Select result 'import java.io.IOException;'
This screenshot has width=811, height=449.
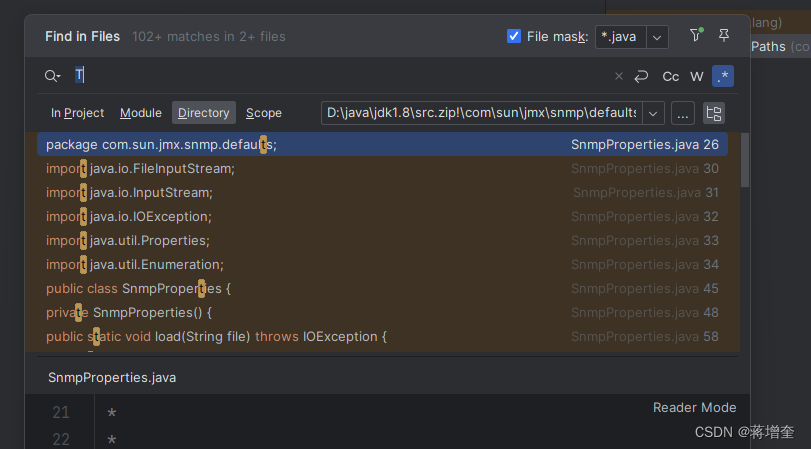tap(382, 216)
